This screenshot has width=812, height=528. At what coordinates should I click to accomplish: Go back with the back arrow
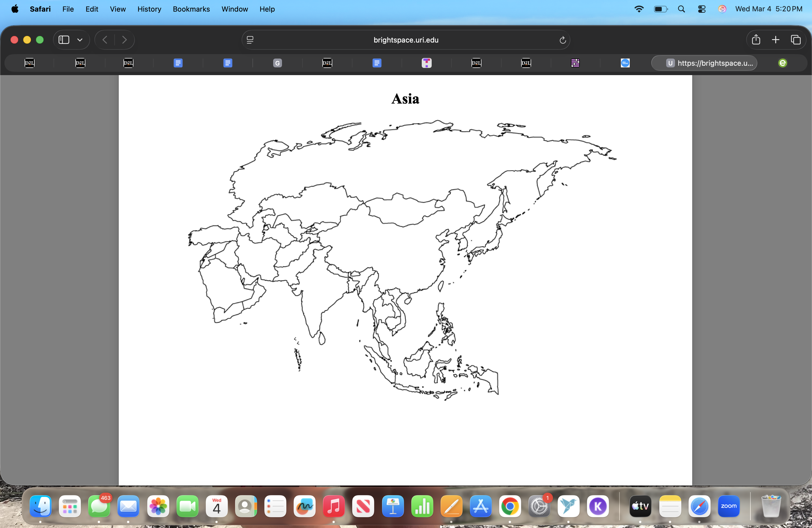pyautogui.click(x=105, y=40)
